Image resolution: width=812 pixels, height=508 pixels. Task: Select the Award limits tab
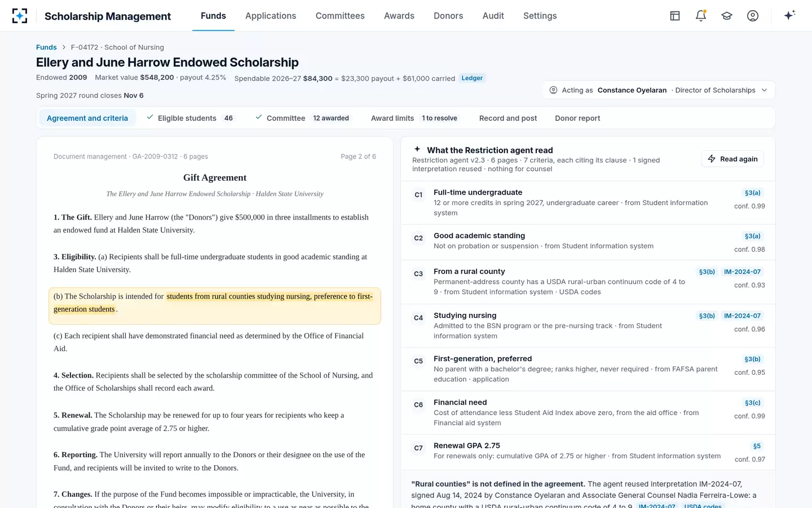click(414, 118)
